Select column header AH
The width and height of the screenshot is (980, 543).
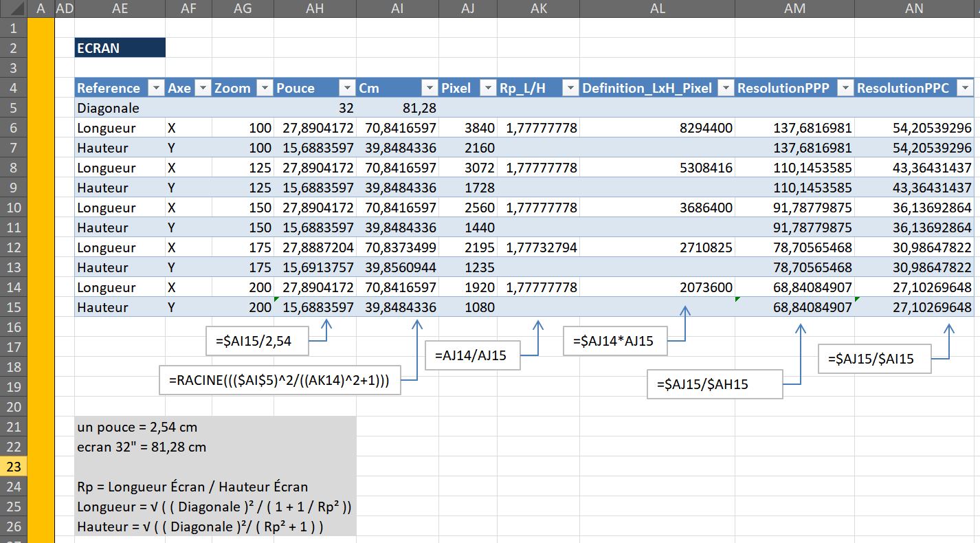point(315,8)
